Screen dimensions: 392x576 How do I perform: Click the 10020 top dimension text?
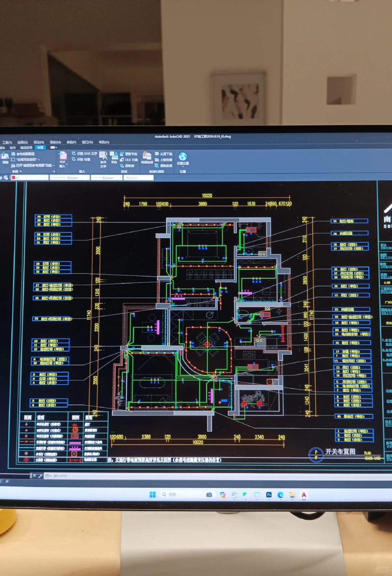(207, 196)
